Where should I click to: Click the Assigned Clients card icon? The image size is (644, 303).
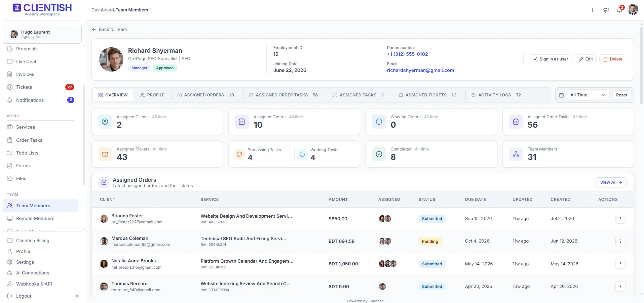click(x=105, y=122)
